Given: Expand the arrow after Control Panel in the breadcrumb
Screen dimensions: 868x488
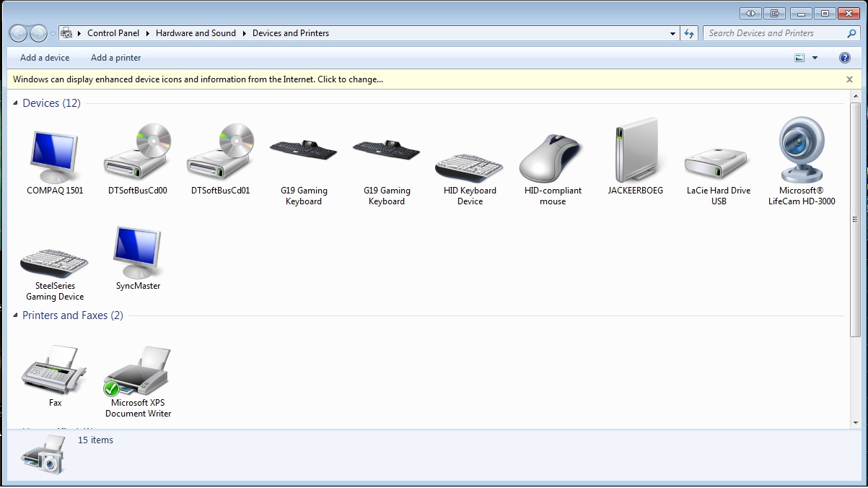Looking at the screenshot, I should click(x=147, y=33).
